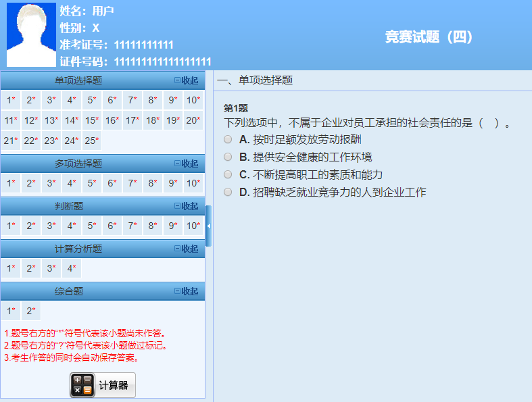The height and width of the screenshot is (402, 532).
Task: Go to single-choice question 15
Action: coord(92,120)
